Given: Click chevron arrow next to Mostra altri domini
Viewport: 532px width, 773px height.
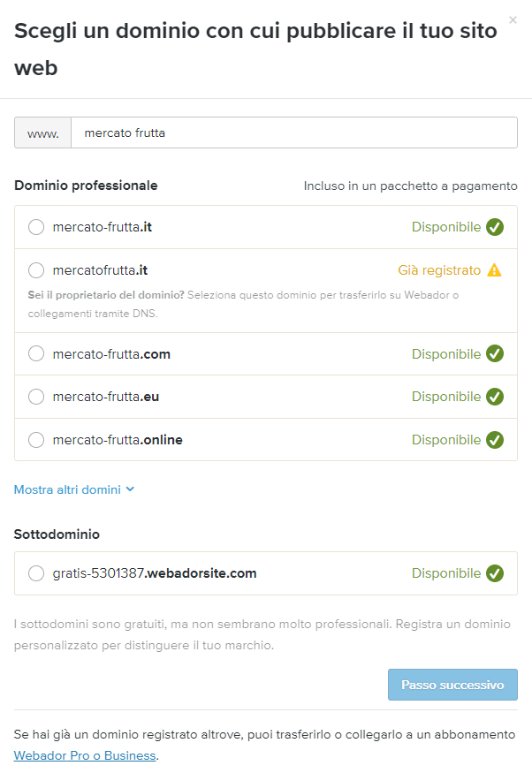Looking at the screenshot, I should click(130, 489).
